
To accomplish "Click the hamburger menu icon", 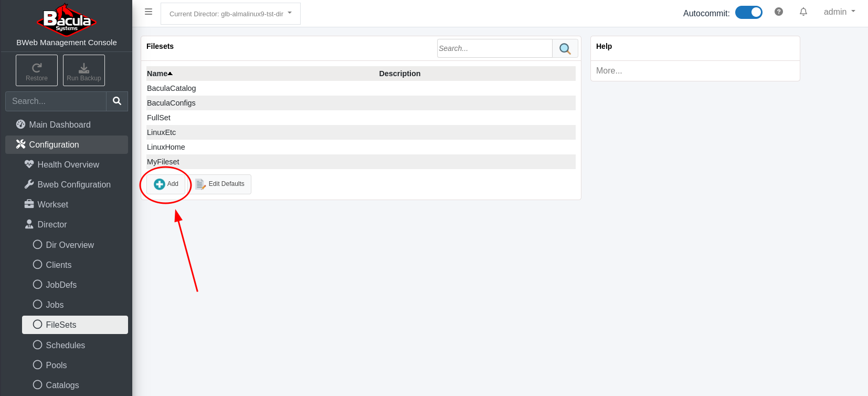I will 149,12.
